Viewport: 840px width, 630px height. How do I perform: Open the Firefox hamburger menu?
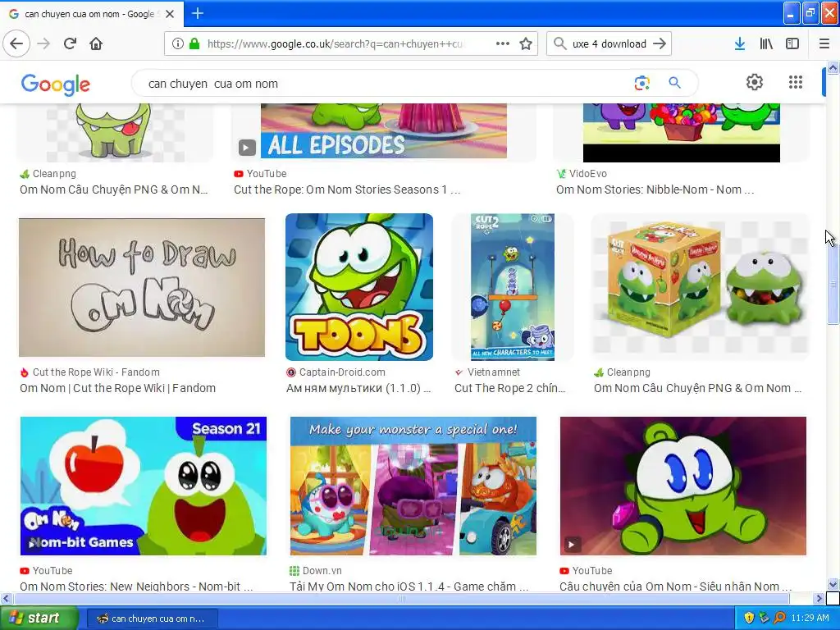824,43
